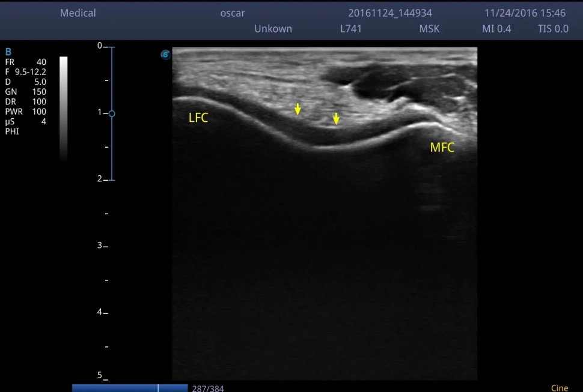The height and width of the screenshot is (392, 583).
Task: Click the ultrasound B-mode image area
Action: click(x=325, y=214)
